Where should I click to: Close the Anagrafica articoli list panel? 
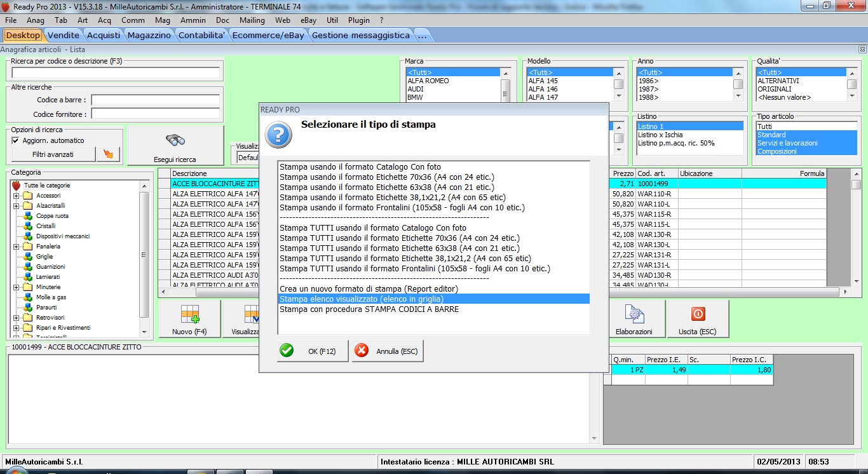click(862, 50)
